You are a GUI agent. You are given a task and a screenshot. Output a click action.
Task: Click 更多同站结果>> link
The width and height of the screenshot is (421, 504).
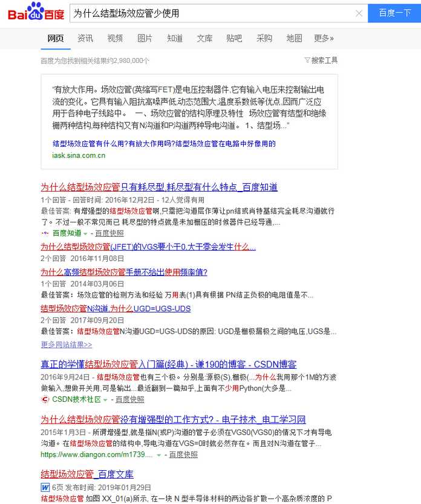[67, 344]
